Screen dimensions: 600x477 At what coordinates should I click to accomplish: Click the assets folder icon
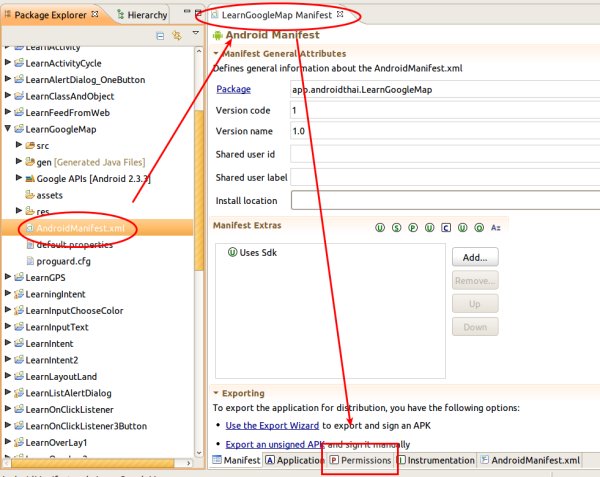tap(30, 195)
